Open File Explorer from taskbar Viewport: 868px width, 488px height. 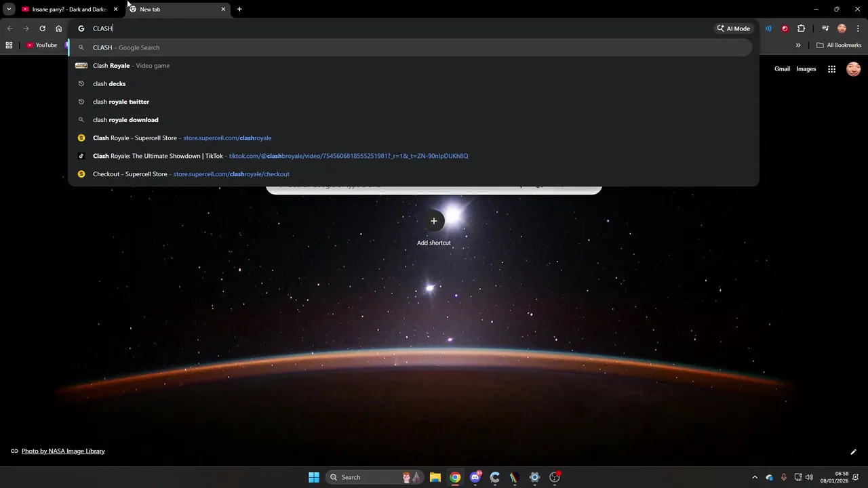click(x=435, y=477)
